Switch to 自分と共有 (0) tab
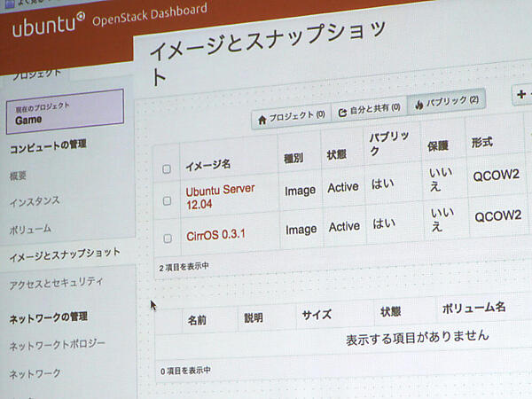The width and height of the screenshot is (532, 399). [x=370, y=110]
